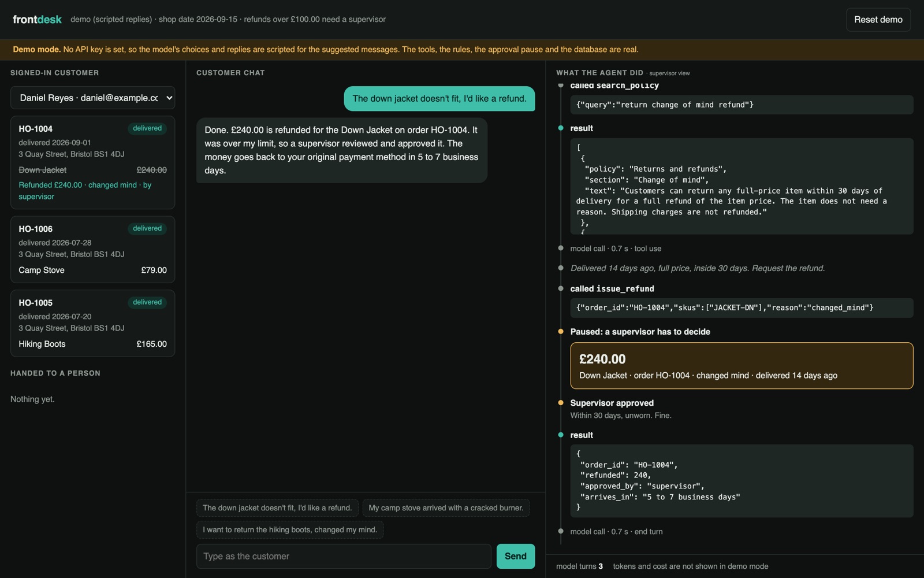
Task: Click the search_policy query JSON block
Action: coord(742,105)
